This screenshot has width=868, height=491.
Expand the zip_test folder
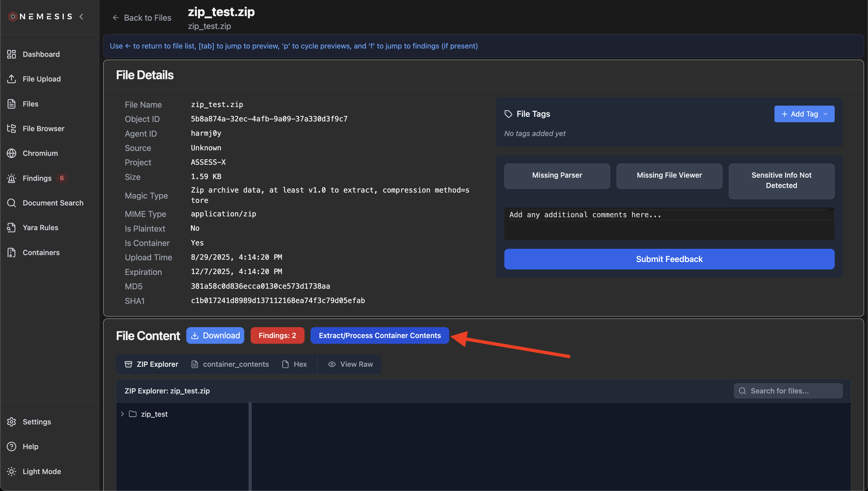122,414
